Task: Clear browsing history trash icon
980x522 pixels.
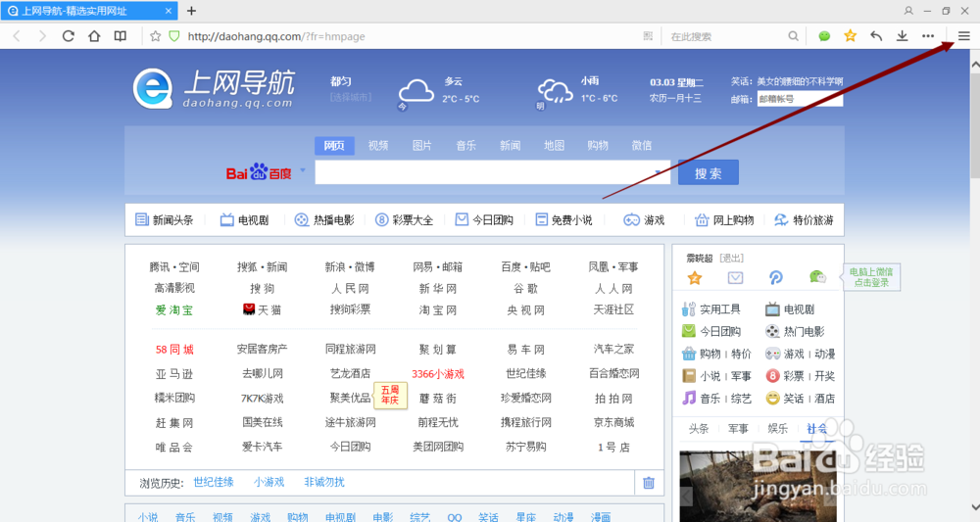Action: (649, 483)
